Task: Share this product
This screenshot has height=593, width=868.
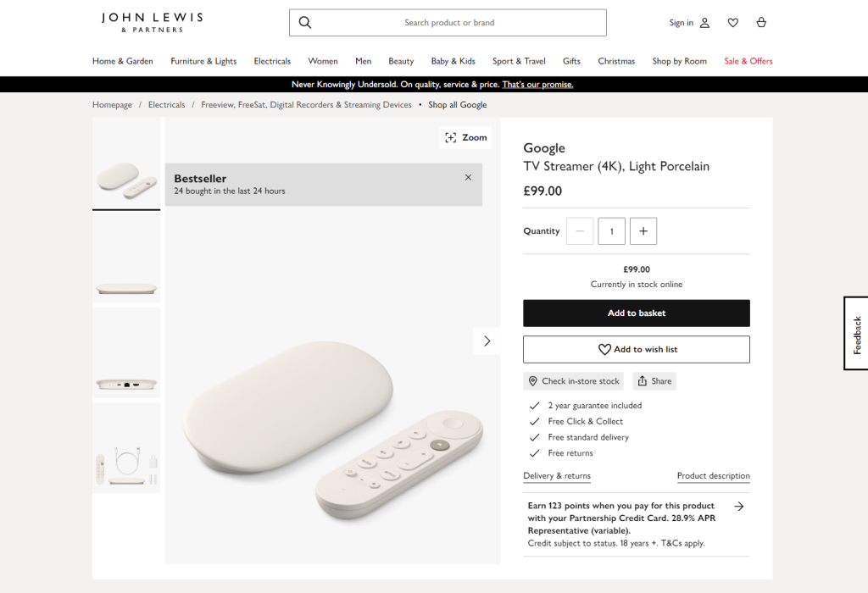Action: click(654, 381)
